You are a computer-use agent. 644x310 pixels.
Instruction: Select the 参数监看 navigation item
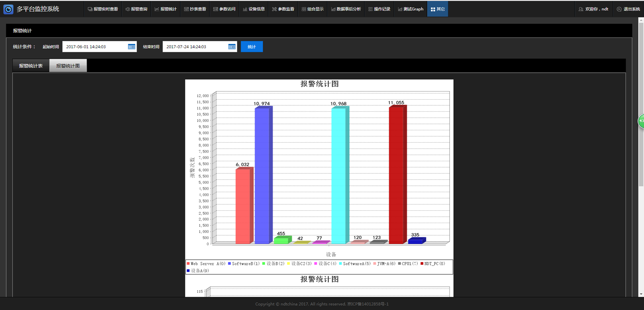(283, 9)
